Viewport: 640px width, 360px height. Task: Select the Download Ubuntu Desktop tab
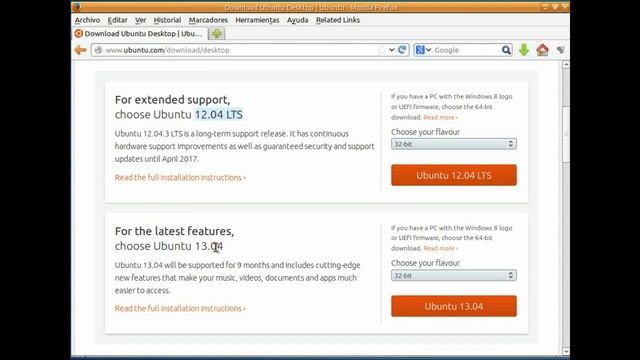140,33
